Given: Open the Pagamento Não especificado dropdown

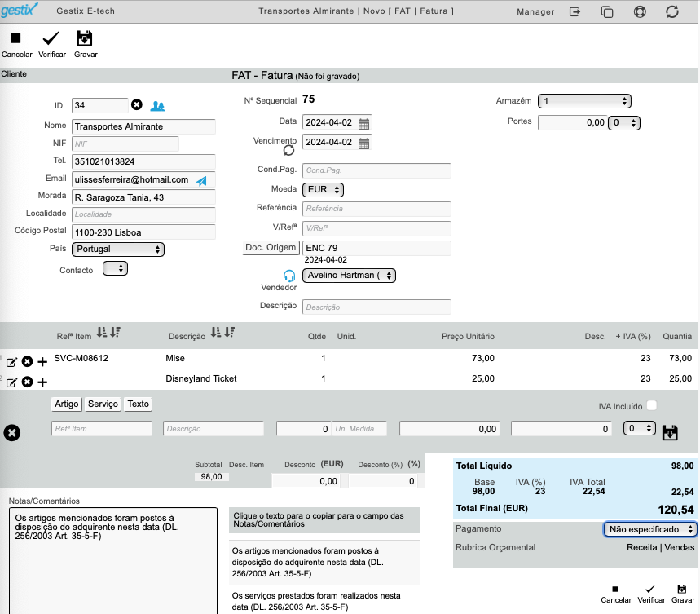Looking at the screenshot, I should click(650, 529).
